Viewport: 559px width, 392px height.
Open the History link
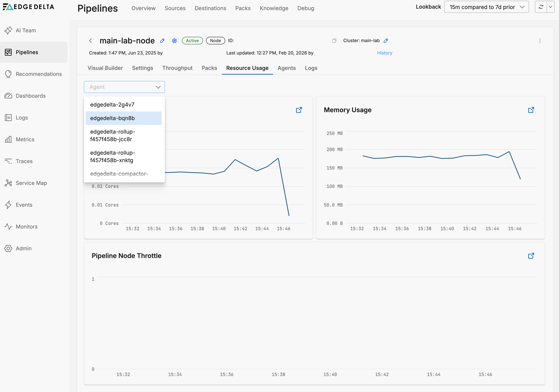click(384, 53)
